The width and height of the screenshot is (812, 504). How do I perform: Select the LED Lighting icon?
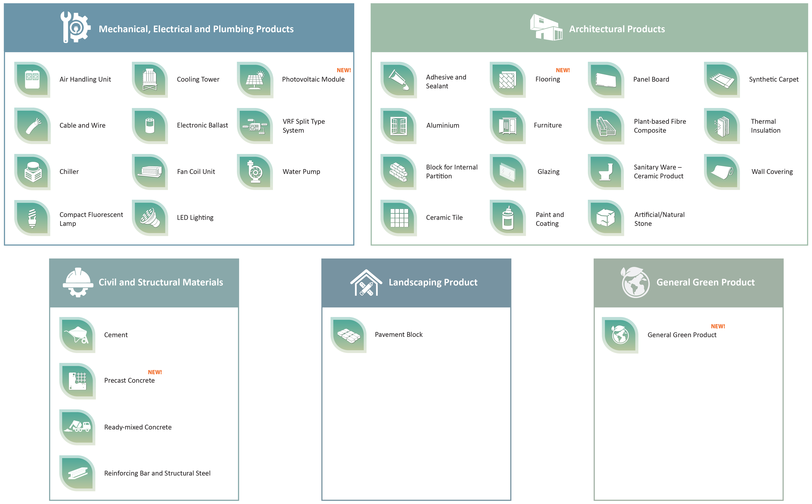point(150,218)
